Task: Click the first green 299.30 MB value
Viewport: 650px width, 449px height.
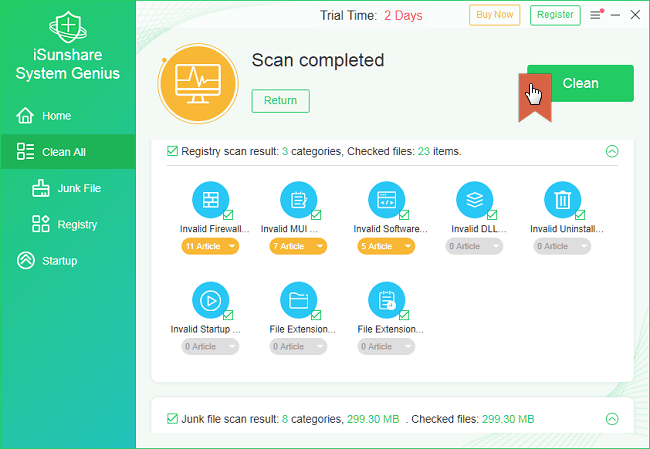Action: [x=373, y=419]
